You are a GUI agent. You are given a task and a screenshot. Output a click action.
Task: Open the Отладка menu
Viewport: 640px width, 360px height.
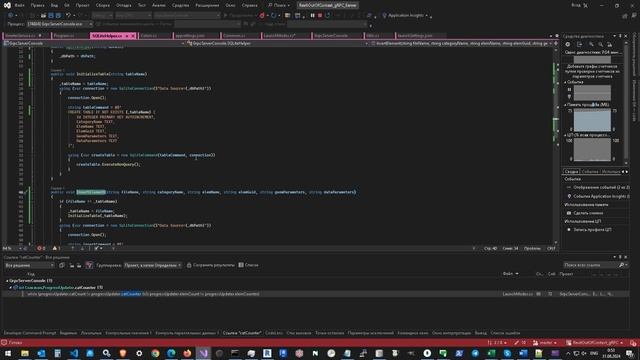pyautogui.click(x=123, y=5)
